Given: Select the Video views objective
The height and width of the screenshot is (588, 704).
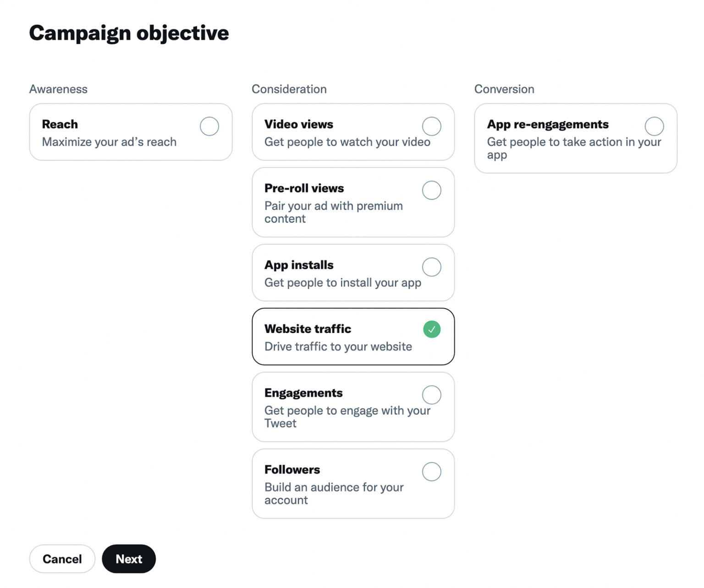Looking at the screenshot, I should tap(431, 126).
